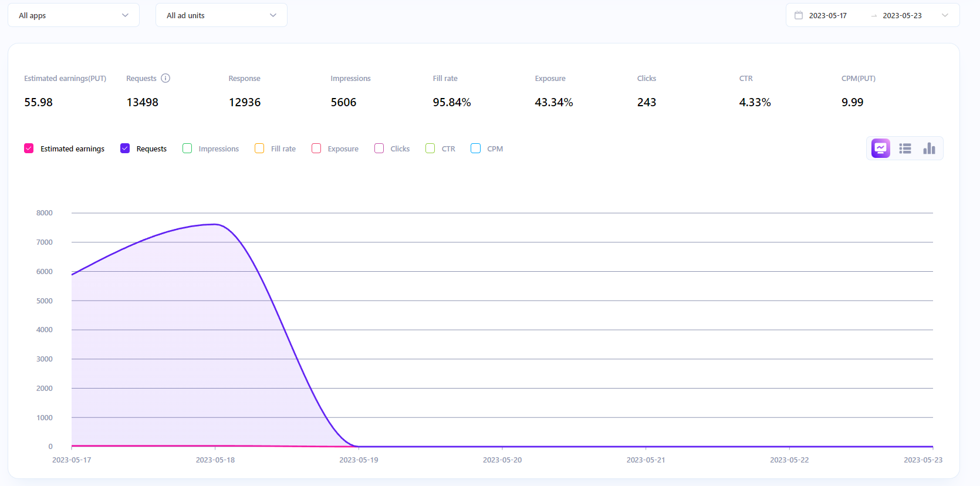
Task: Enable the Impressions checkbox
Action: 187,148
